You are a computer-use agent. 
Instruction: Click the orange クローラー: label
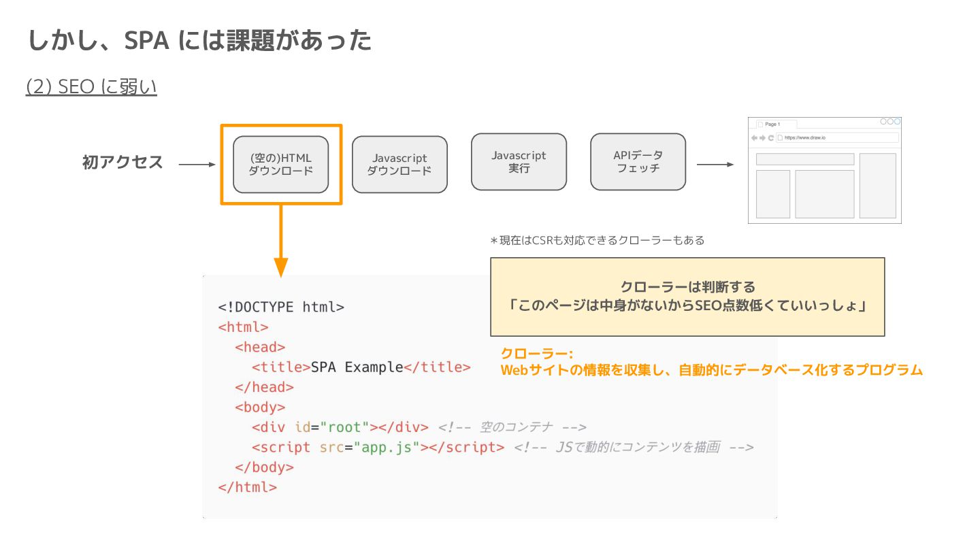click(x=537, y=354)
